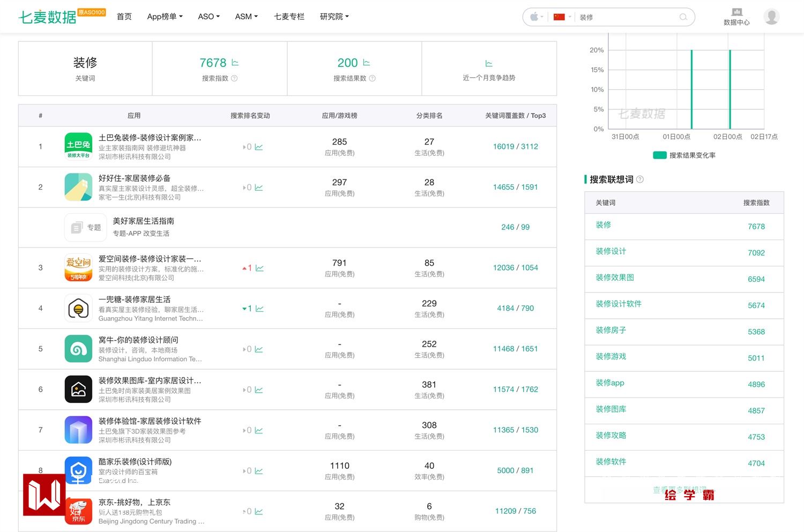The width and height of the screenshot is (804, 532).
Task: Open 七麦专栏 in navigation
Action: point(289,17)
